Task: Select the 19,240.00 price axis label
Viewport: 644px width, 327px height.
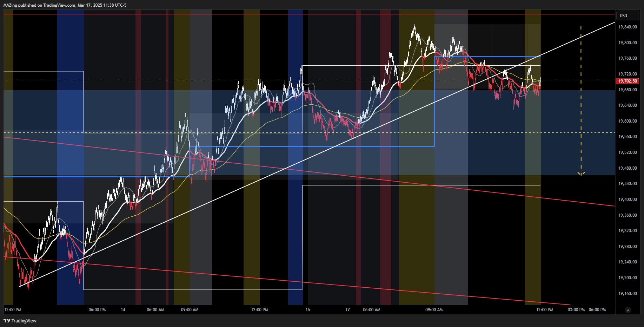Action: 628,262
